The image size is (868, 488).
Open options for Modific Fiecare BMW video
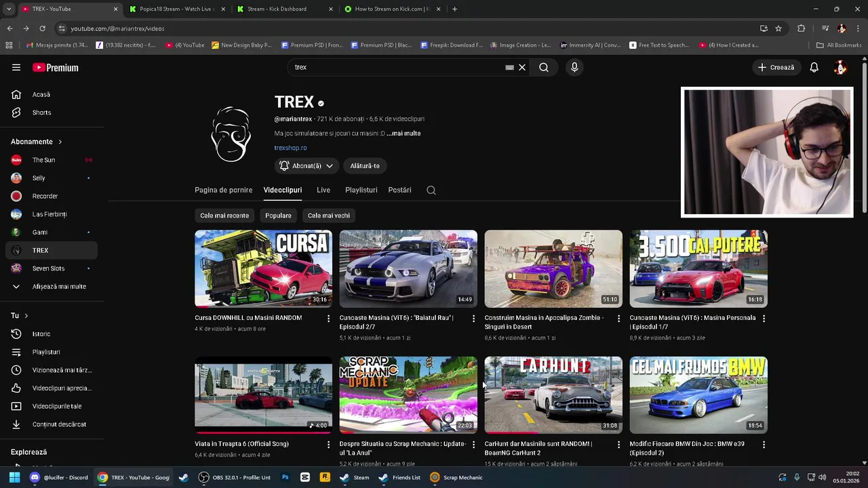[x=764, y=445]
